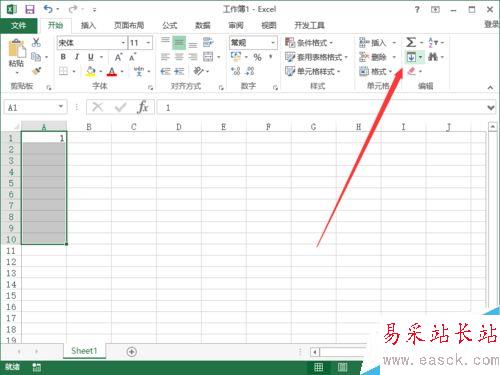
Task: Expand the formula bar chevron
Action: (x=491, y=107)
